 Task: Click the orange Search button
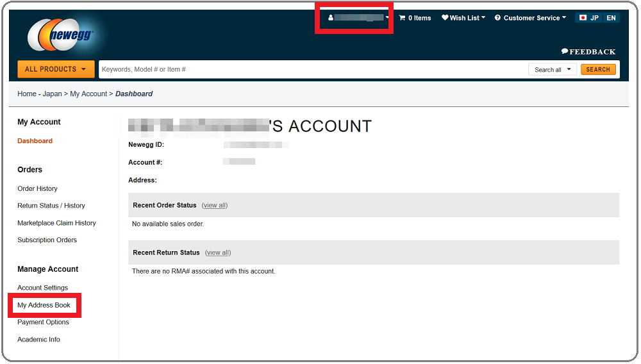[598, 69]
